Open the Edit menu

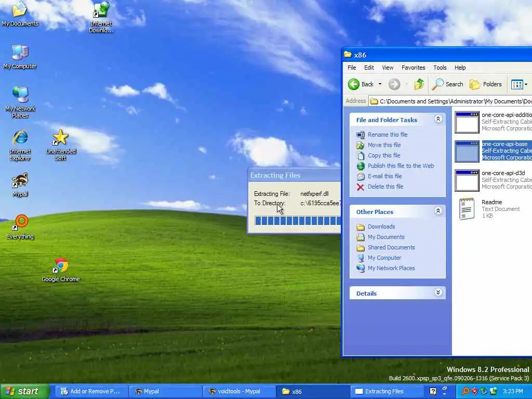(x=369, y=68)
